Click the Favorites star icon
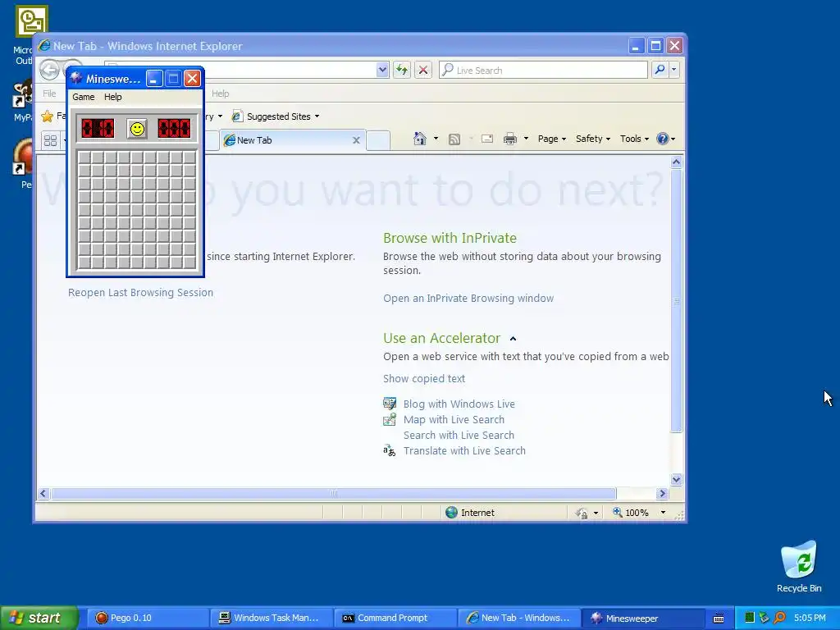Screen dimensions: 840x630 47,116
